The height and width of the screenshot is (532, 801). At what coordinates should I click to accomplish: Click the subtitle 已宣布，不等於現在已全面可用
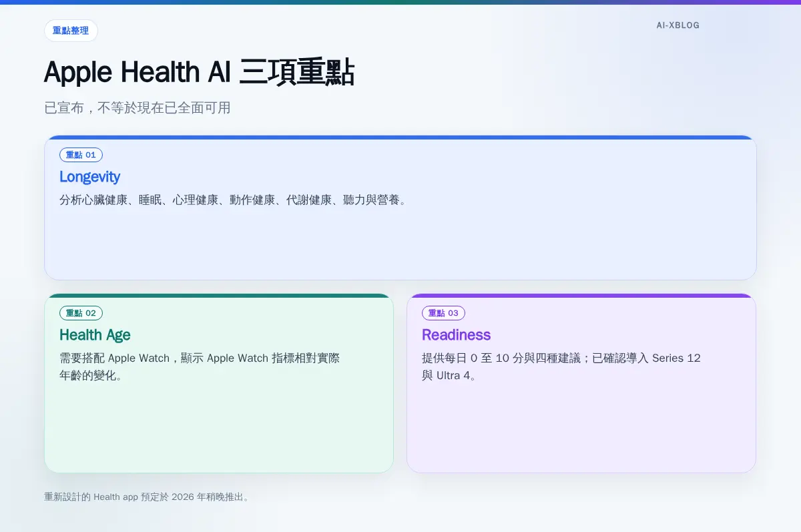138,107
